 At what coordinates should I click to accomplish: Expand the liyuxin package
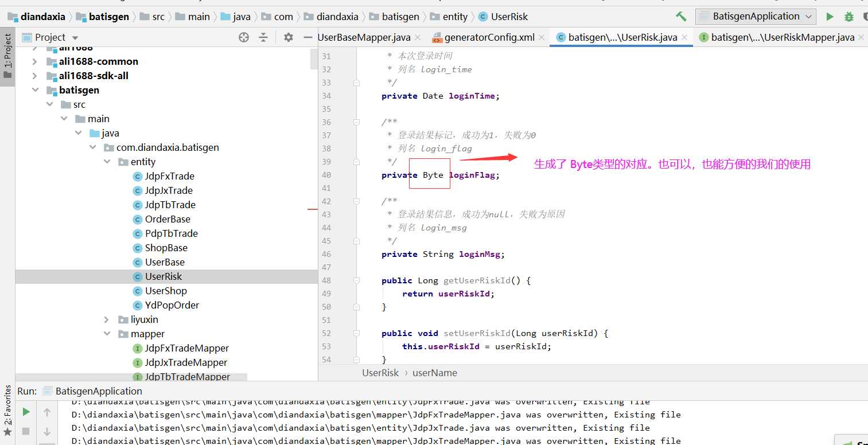pyautogui.click(x=107, y=319)
